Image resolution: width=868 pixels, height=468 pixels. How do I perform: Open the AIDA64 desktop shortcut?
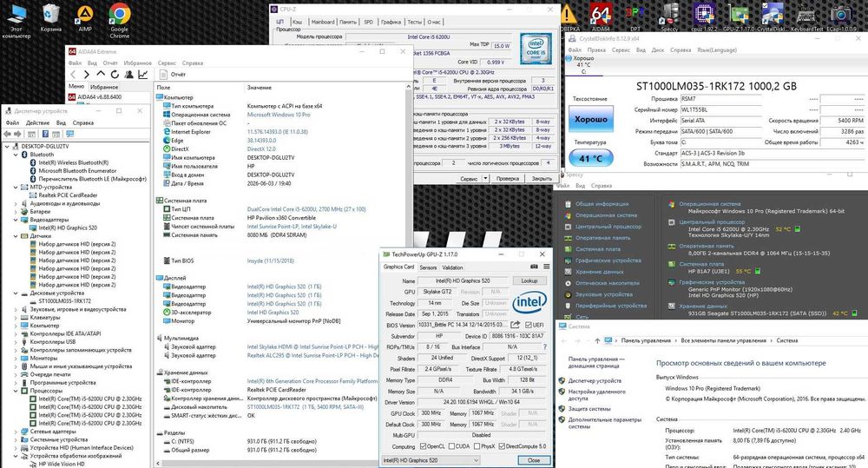click(601, 17)
